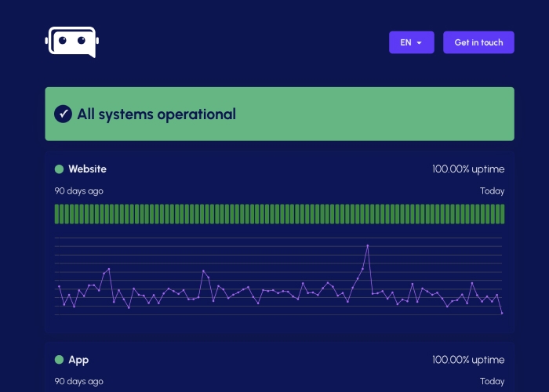This screenshot has width=549, height=392.
Task: Click the highest peak on Website response chart
Action: 367,245
